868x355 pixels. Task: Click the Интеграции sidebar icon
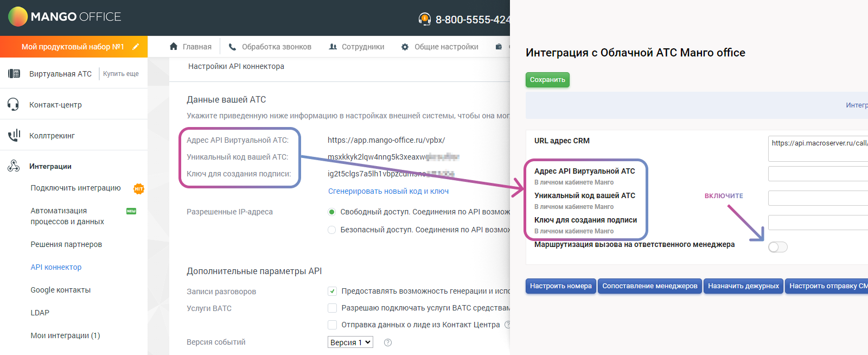14,166
